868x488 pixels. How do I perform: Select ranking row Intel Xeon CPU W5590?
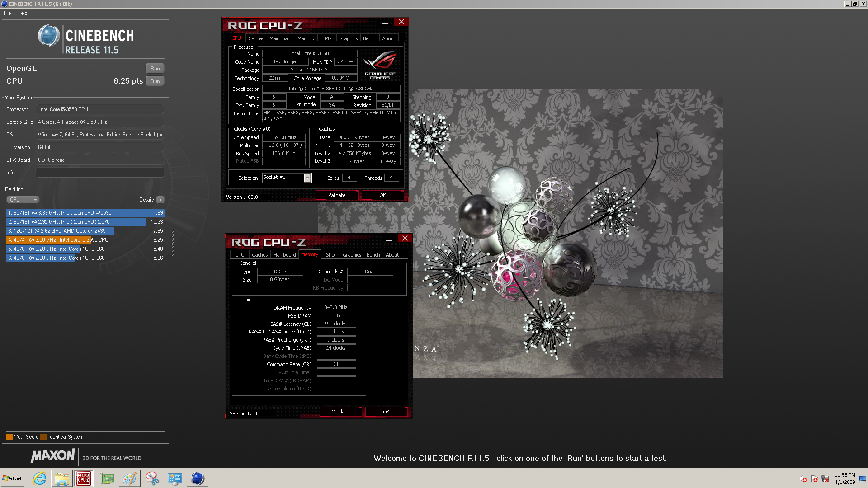pyautogui.click(x=85, y=213)
